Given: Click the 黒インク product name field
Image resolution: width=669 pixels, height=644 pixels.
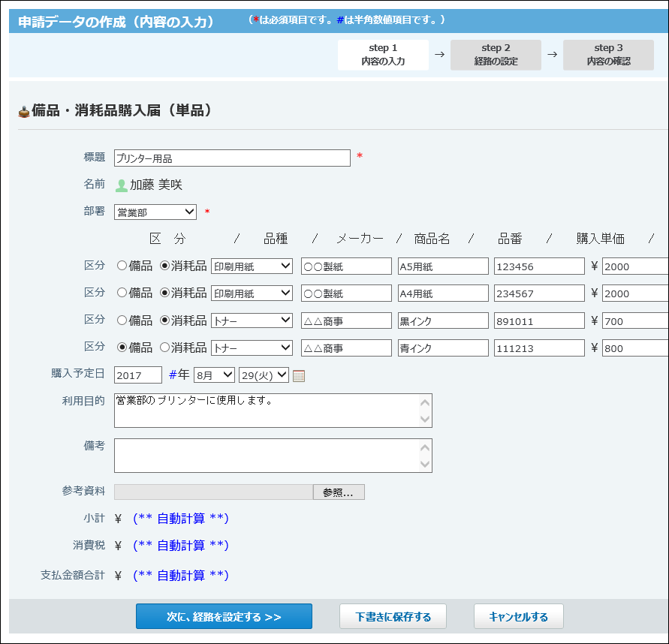Looking at the screenshot, I should (x=443, y=320).
